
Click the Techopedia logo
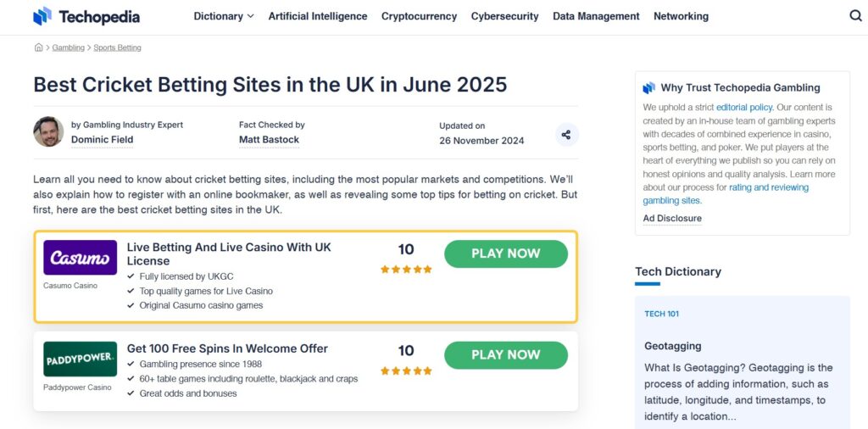point(86,17)
